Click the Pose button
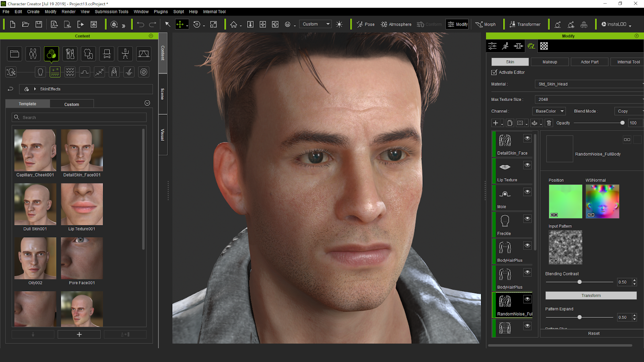644x362 pixels. (x=365, y=25)
